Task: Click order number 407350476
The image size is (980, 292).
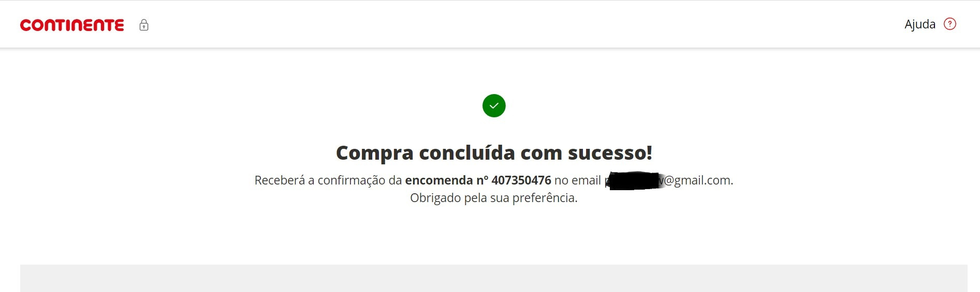Action: pyautogui.click(x=521, y=180)
